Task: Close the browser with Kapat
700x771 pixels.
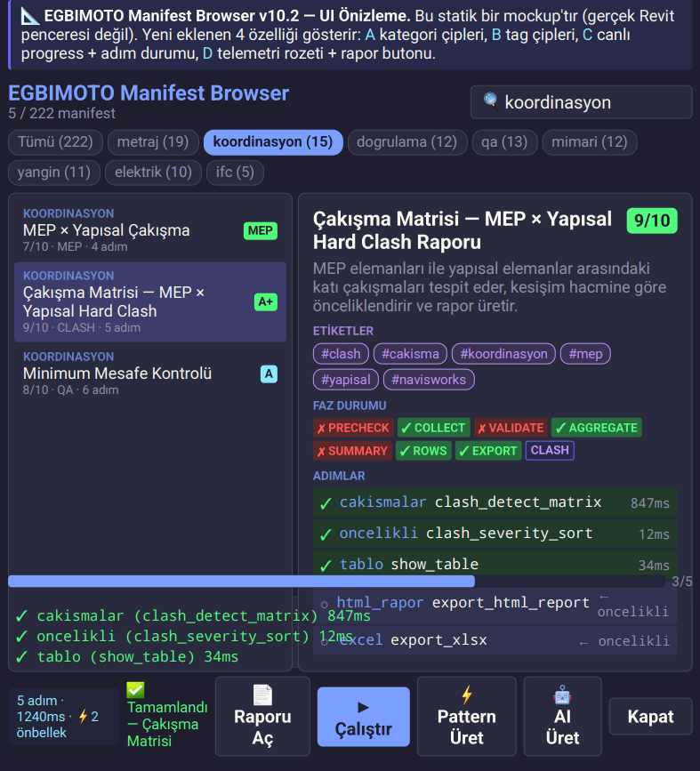Action: [650, 717]
